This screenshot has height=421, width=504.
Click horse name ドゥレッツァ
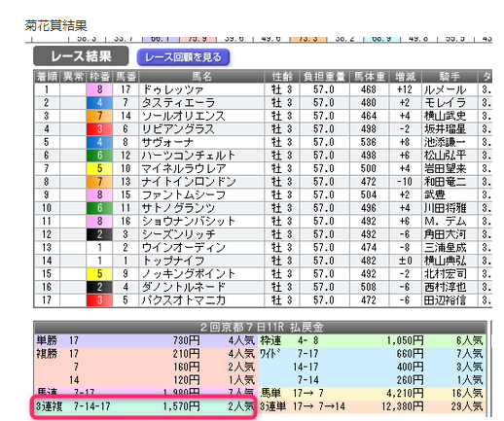pos(173,89)
